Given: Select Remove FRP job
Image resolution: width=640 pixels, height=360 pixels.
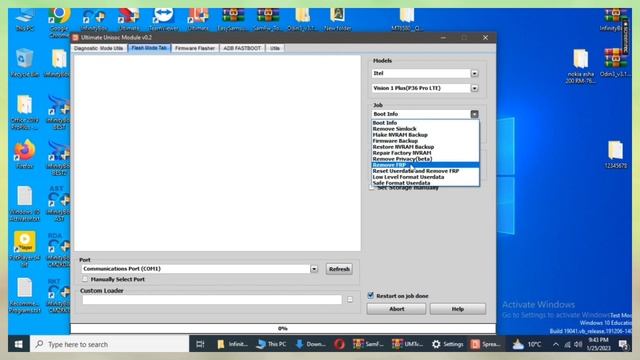Looking at the screenshot, I should 425,165.
